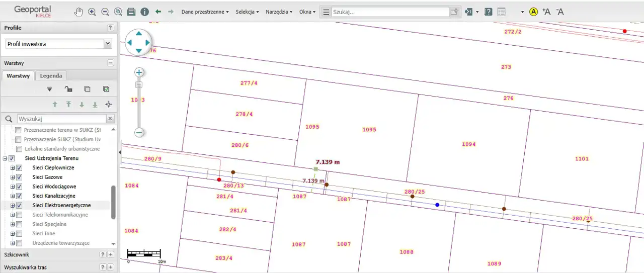Click the zoom in magnifier tool
This screenshot has height=273, width=644.
[x=92, y=12]
